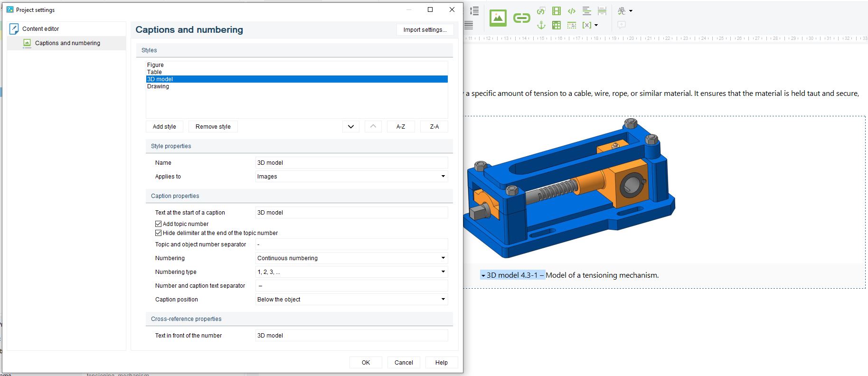Image resolution: width=868 pixels, height=376 pixels.
Task: Click the text block alignment icon
Action: pyautogui.click(x=587, y=11)
